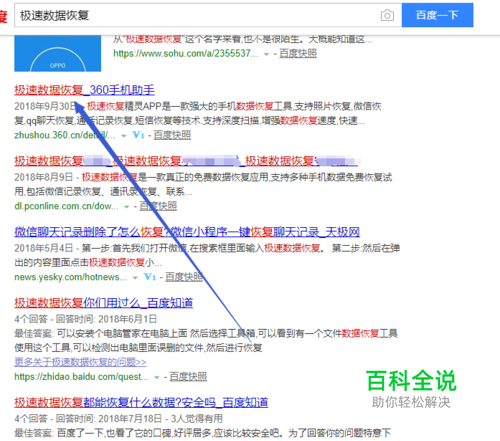Expand dropdown arrow next to dl.pconline.com.cn URL
This screenshot has width=500, height=441.
[126, 207]
